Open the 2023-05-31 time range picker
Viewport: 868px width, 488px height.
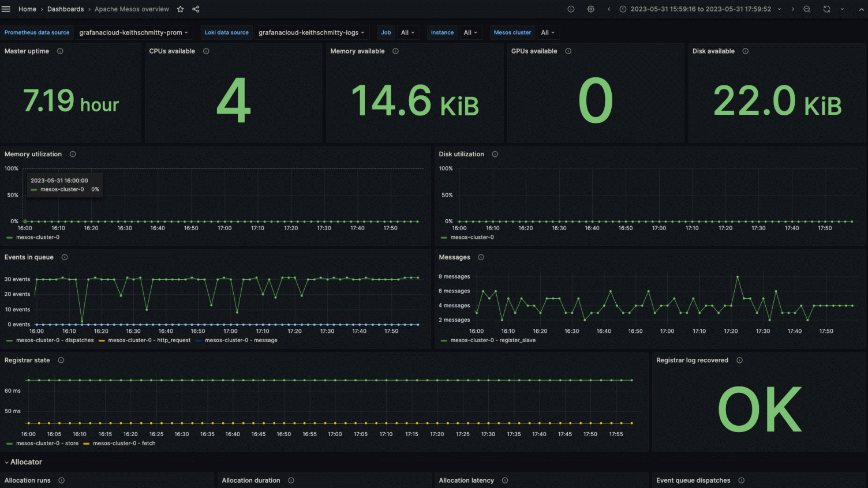(698, 9)
